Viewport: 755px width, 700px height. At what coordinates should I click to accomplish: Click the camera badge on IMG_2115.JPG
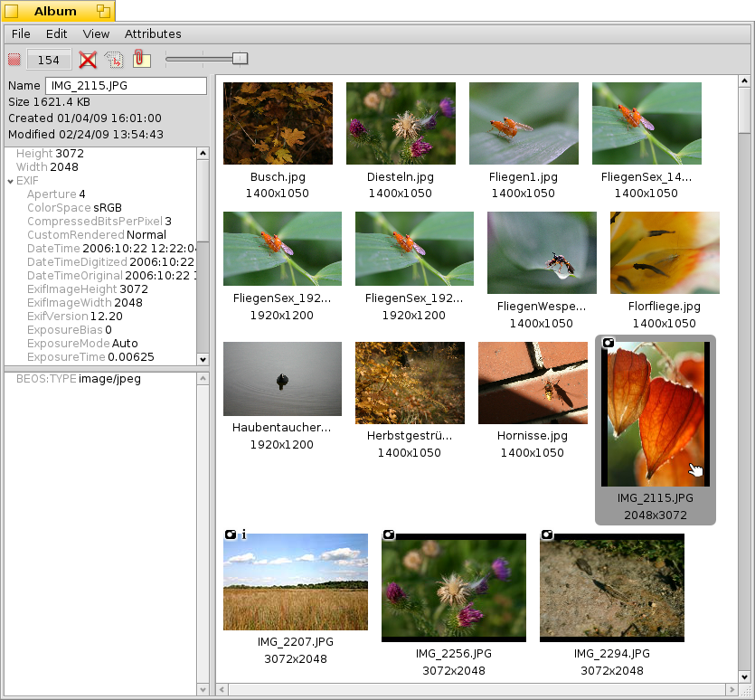click(x=609, y=343)
